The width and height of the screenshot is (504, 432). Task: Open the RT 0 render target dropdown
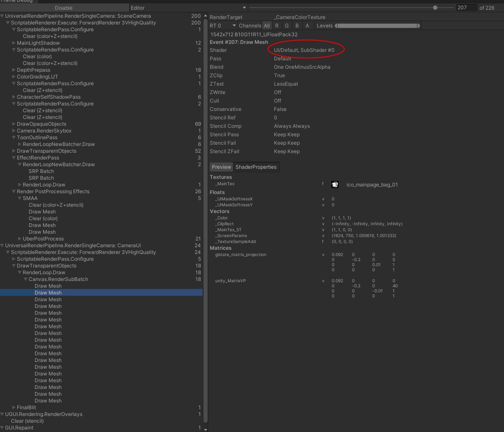223,26
